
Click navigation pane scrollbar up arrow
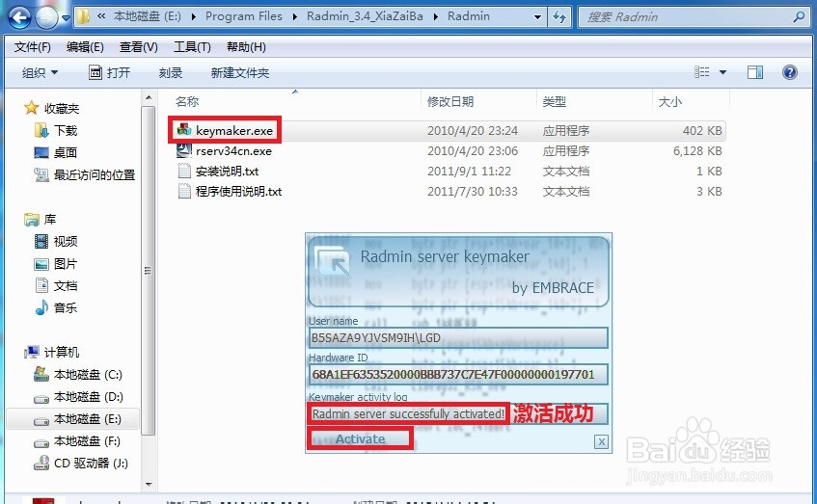(149, 97)
